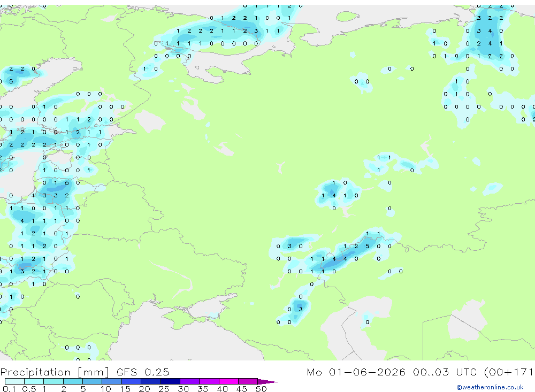Image resolution: width=535 pixels, height=392 pixels.
Task: Click the above-50 mm arrow tip of legend
Action: click(x=267, y=382)
